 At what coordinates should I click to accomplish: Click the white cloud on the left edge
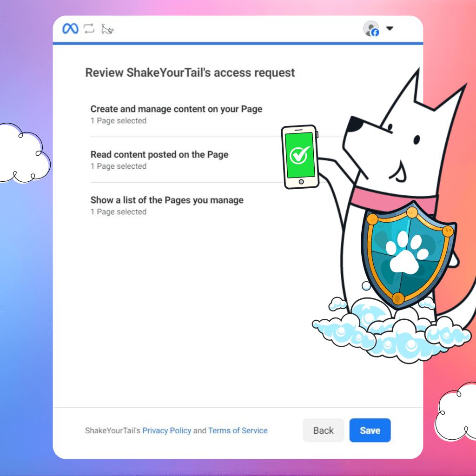21,153
